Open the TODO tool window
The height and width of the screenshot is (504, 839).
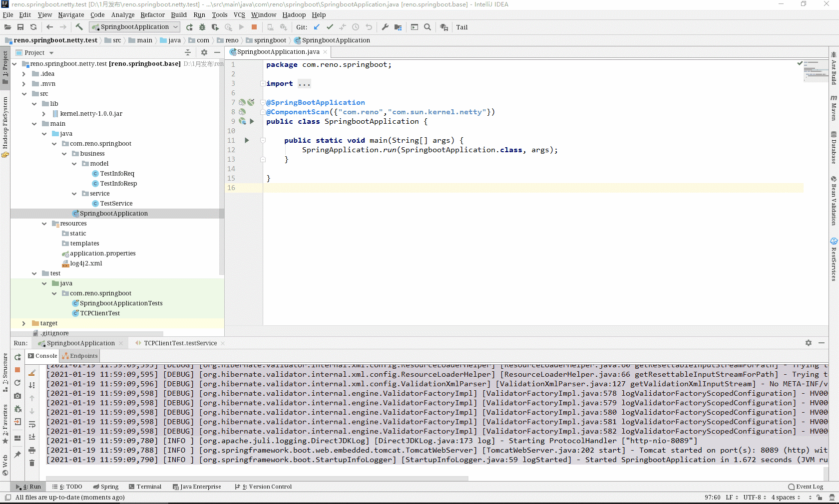pos(67,487)
